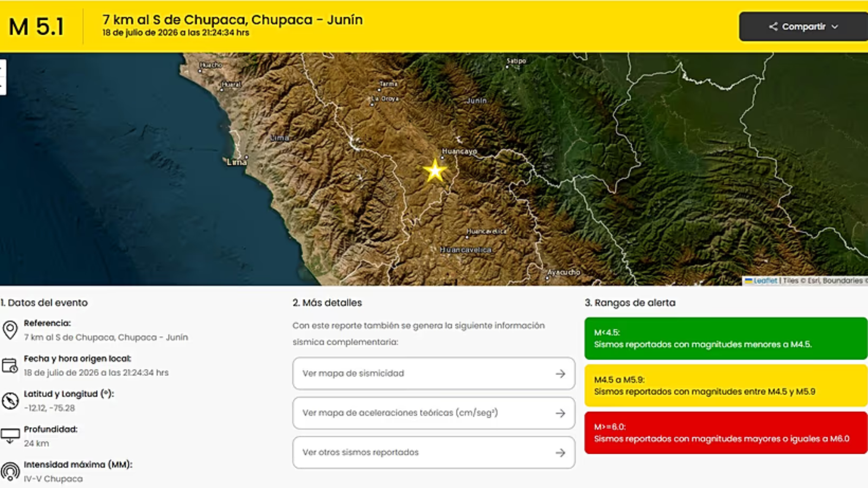Viewport: 868px width, 488px height.
Task: Click the yellow star epicenter marker
Action: tap(435, 170)
